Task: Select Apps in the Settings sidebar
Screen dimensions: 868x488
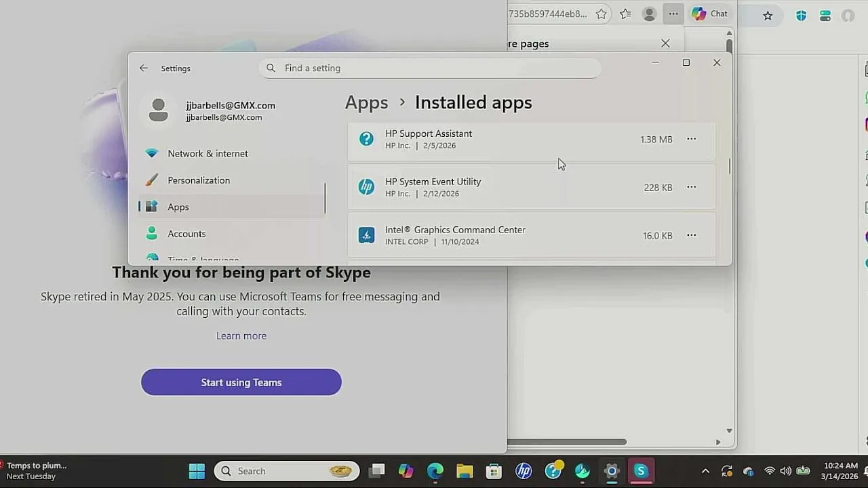Action: [x=232, y=207]
